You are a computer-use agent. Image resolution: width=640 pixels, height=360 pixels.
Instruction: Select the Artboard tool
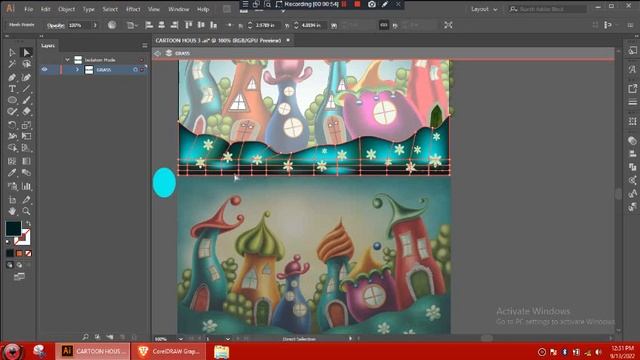click(x=12, y=200)
